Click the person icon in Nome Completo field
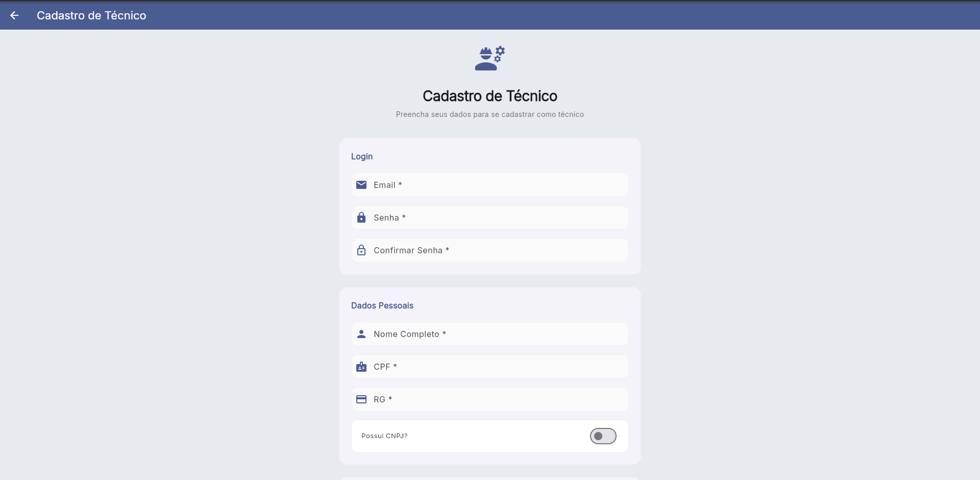This screenshot has height=480, width=980. [x=361, y=334]
